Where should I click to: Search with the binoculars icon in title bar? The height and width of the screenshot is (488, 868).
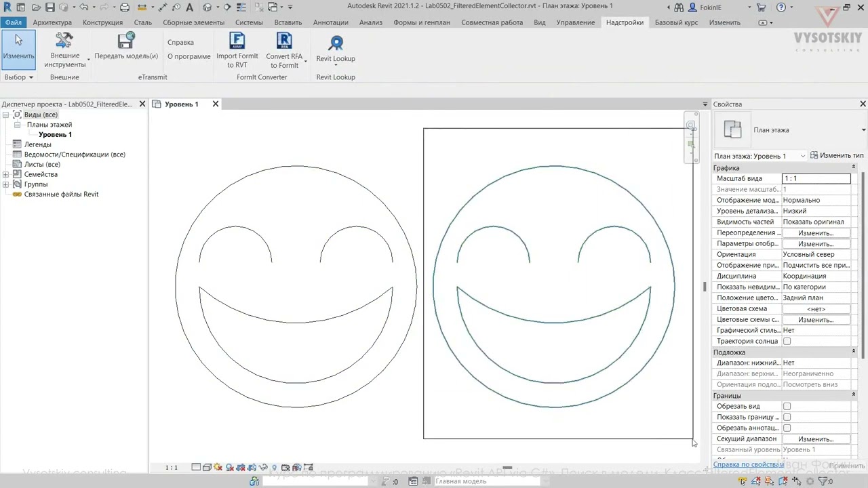coord(679,7)
